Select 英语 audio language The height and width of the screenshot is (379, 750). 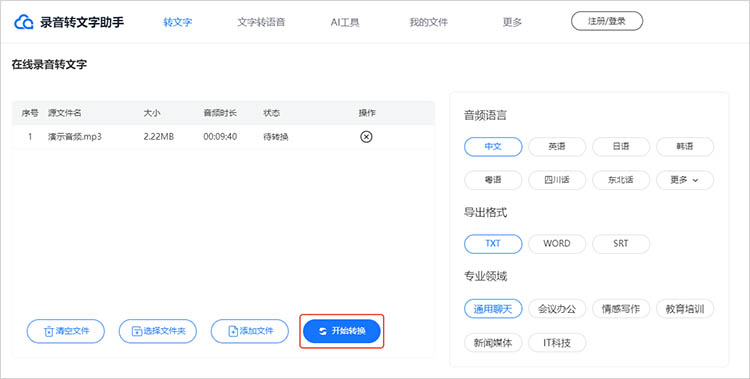(x=557, y=147)
